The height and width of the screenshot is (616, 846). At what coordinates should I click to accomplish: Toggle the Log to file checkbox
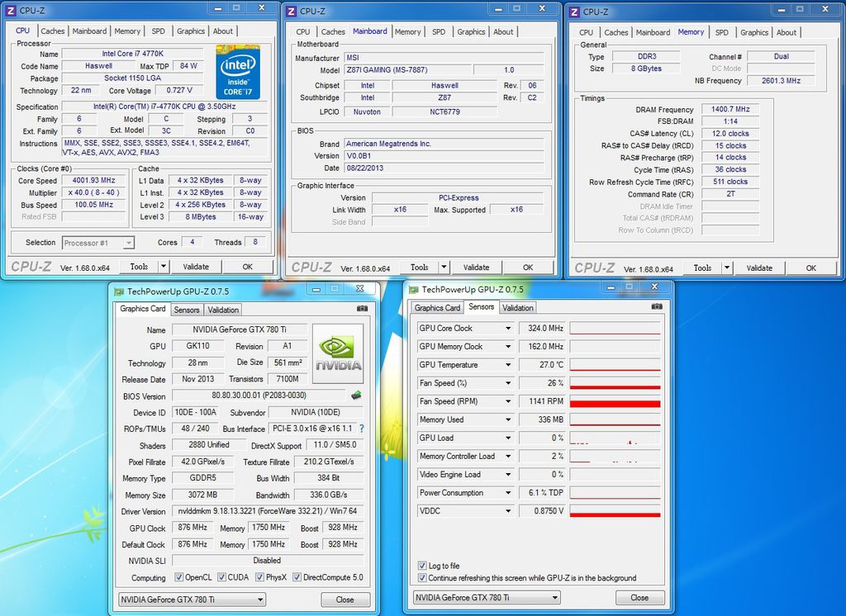coord(422,566)
